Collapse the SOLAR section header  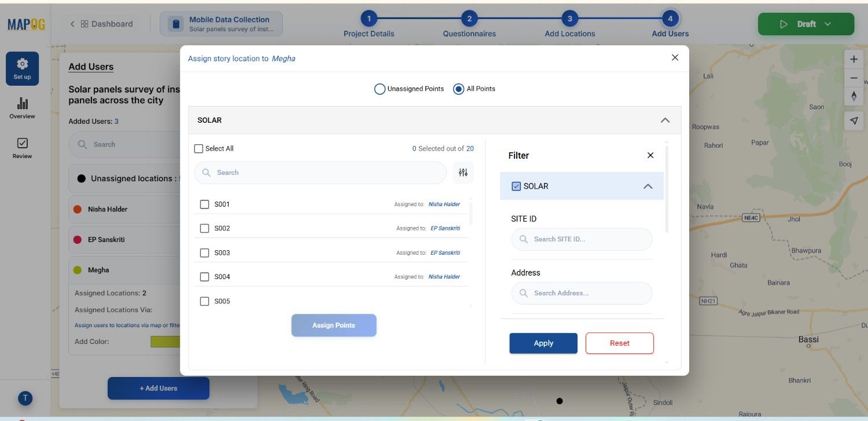pos(665,120)
